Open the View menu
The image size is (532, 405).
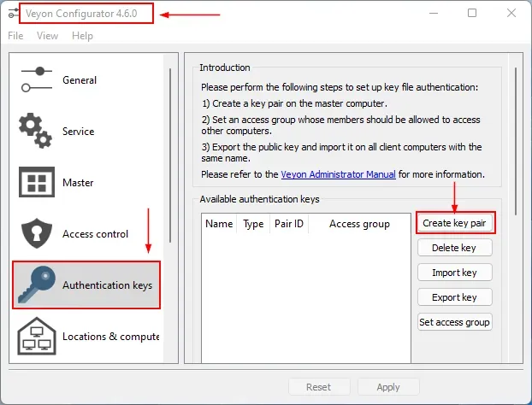coord(48,36)
